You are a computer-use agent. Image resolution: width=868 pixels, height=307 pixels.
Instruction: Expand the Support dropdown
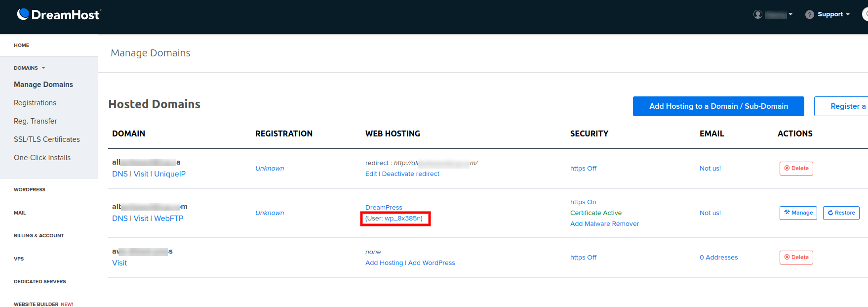pyautogui.click(x=833, y=14)
